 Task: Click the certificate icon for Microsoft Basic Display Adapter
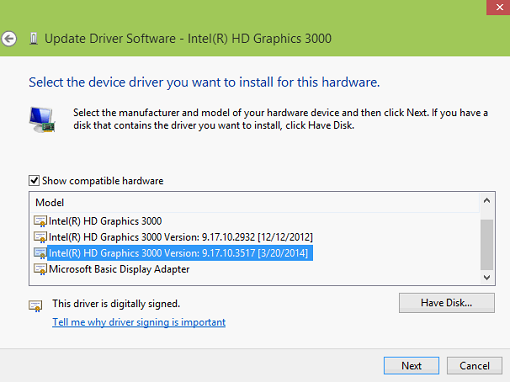[x=40, y=269]
